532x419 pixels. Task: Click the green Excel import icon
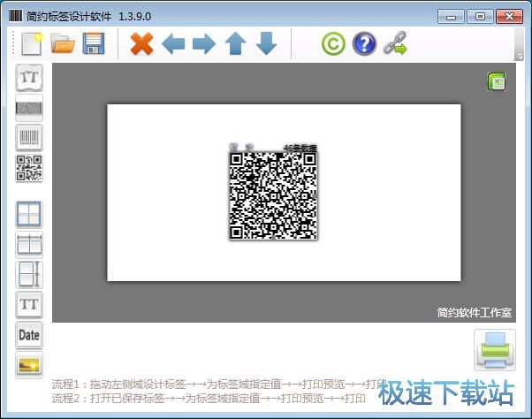496,81
